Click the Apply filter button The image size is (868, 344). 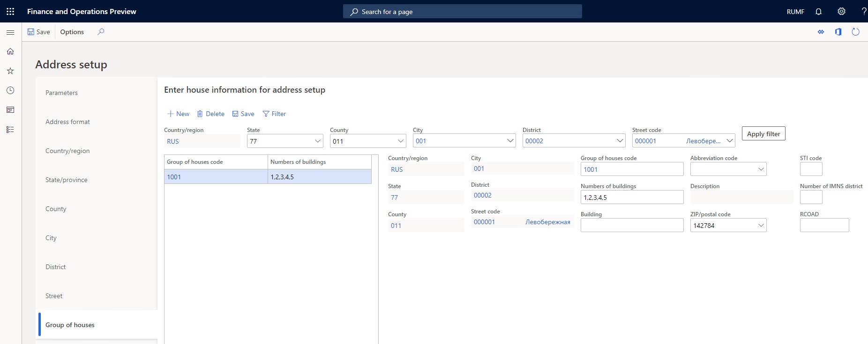coord(763,134)
